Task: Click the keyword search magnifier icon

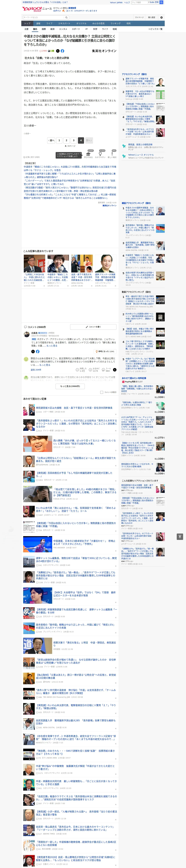Action: coord(66,18)
